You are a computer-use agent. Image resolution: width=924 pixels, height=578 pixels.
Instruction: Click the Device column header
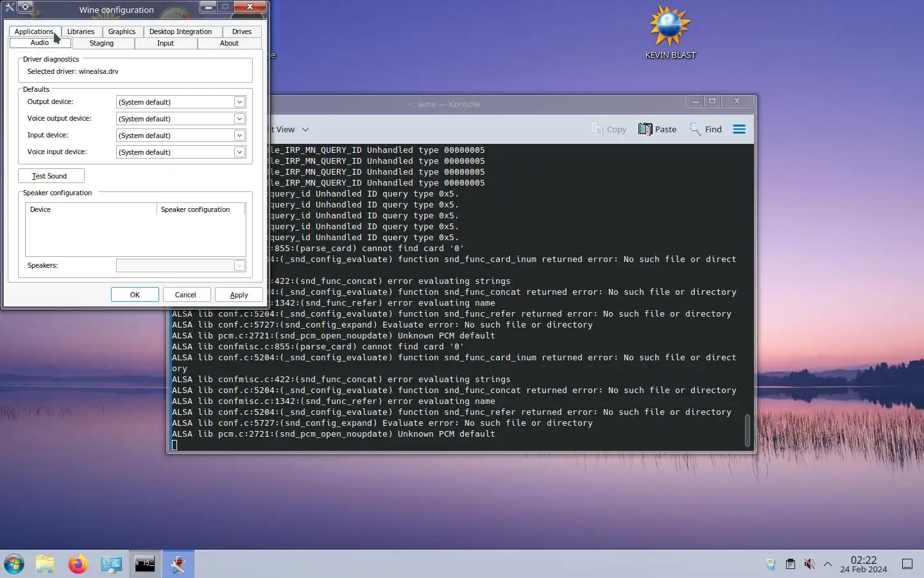coord(91,209)
